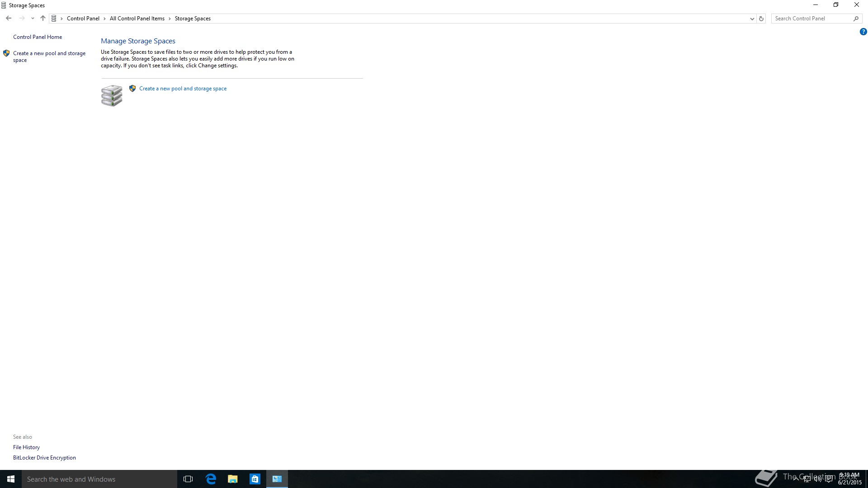Expand the chevron after All Control Panel Items
This screenshot has width=868, height=488.
tap(170, 19)
